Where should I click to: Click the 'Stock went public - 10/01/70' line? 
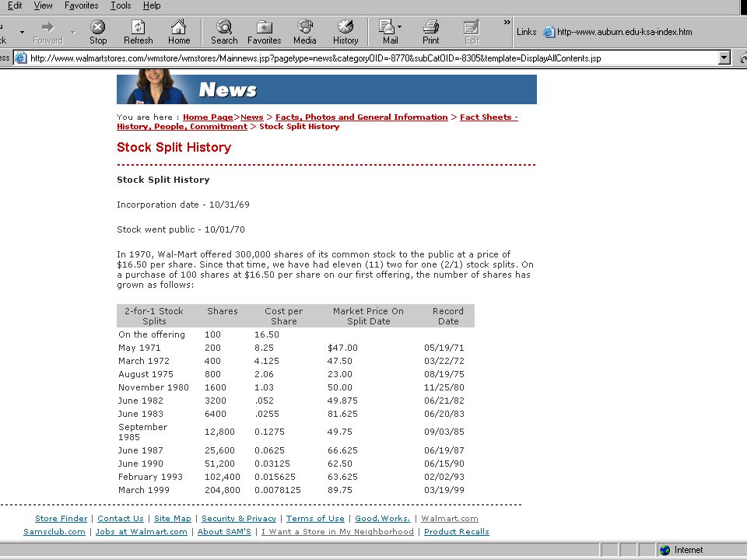coord(181,229)
